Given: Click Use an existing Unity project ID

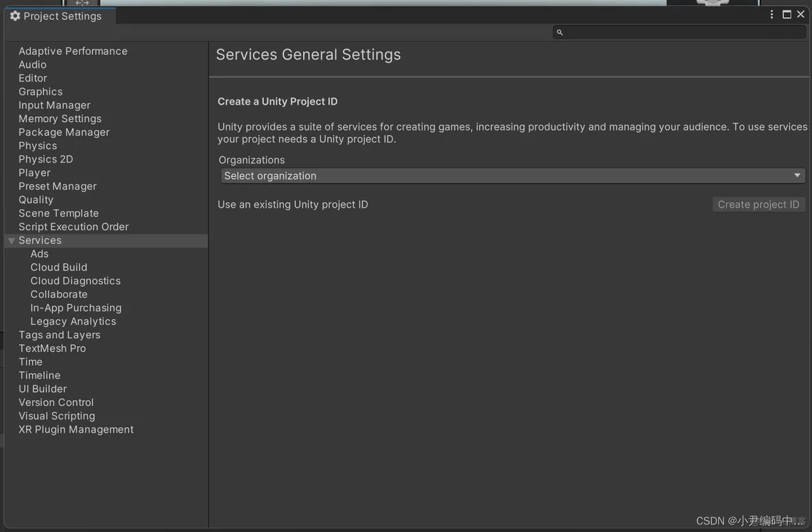Looking at the screenshot, I should [x=293, y=204].
